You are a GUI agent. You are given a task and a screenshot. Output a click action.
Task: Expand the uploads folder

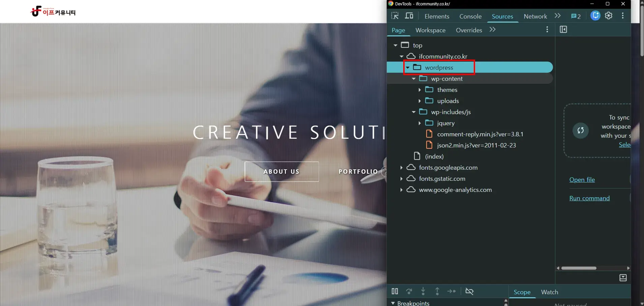(420, 101)
